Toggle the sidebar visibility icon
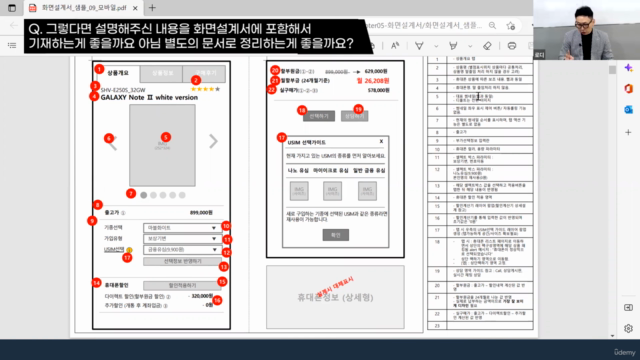 coord(628,307)
